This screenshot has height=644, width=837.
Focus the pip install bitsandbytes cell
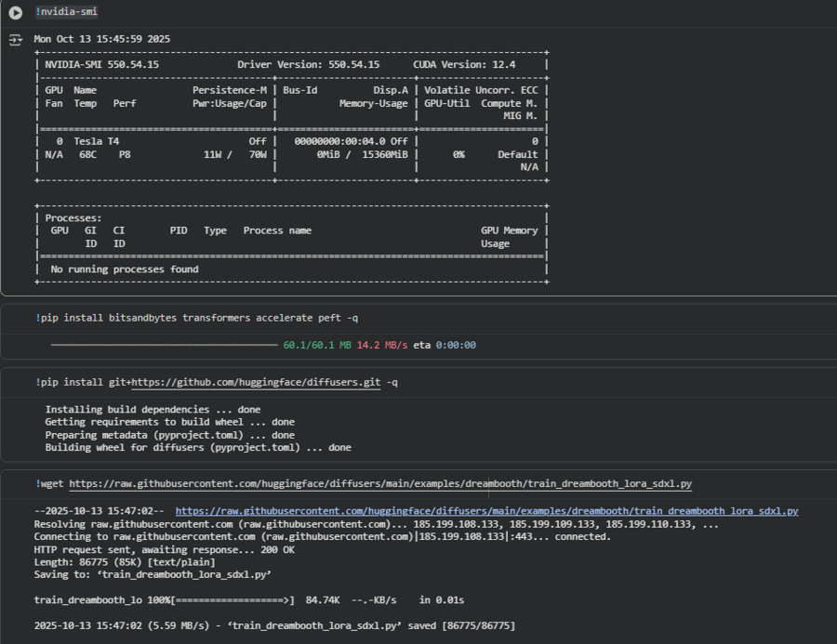[x=197, y=318]
